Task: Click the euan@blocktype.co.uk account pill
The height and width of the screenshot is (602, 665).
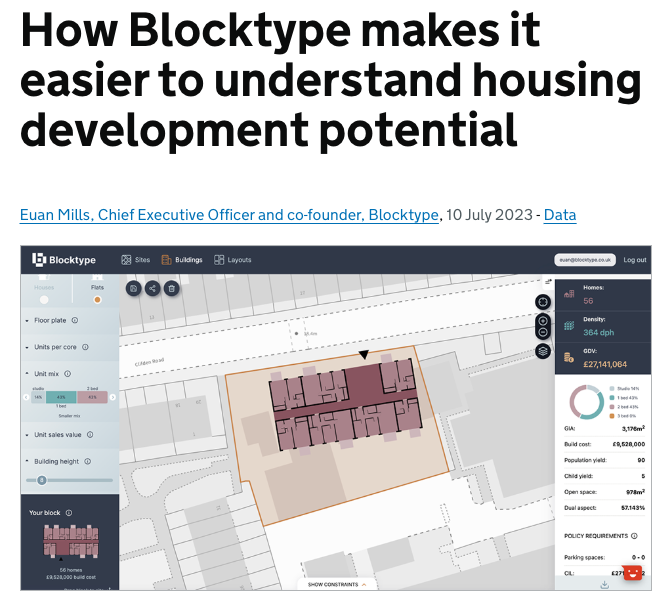Action: [585, 260]
